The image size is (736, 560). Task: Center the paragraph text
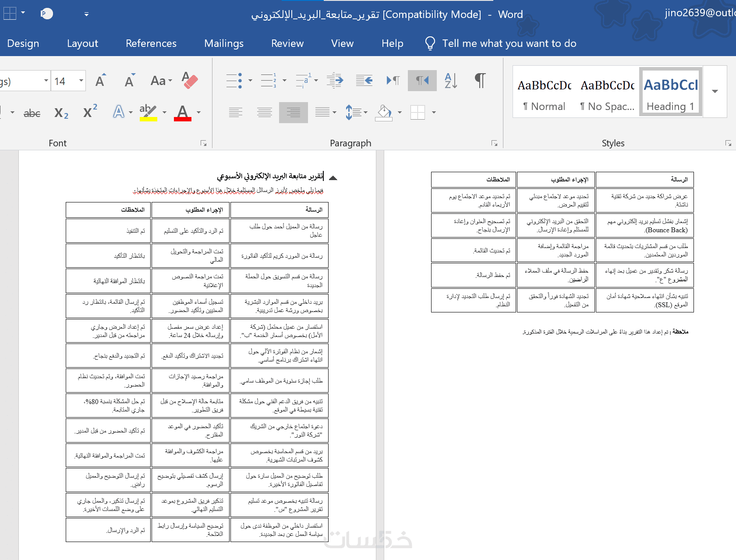tap(265, 113)
